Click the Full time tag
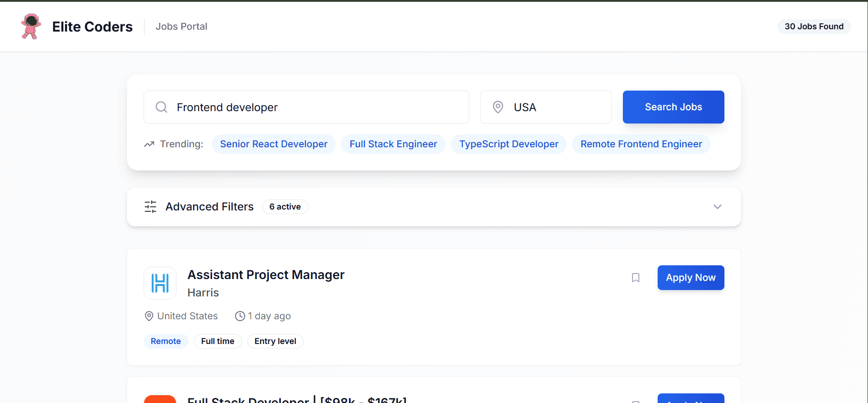868x403 pixels. (218, 341)
